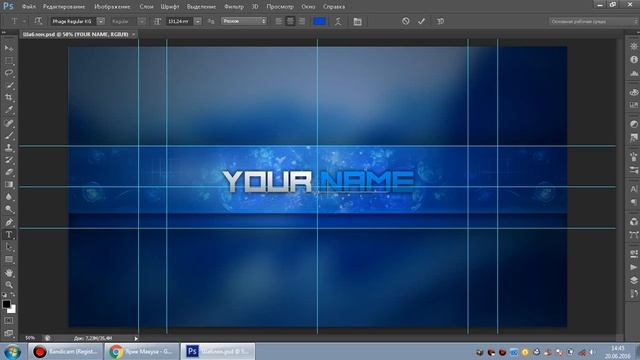
Task: Open the font size dropdown arrow
Action: click(x=198, y=21)
